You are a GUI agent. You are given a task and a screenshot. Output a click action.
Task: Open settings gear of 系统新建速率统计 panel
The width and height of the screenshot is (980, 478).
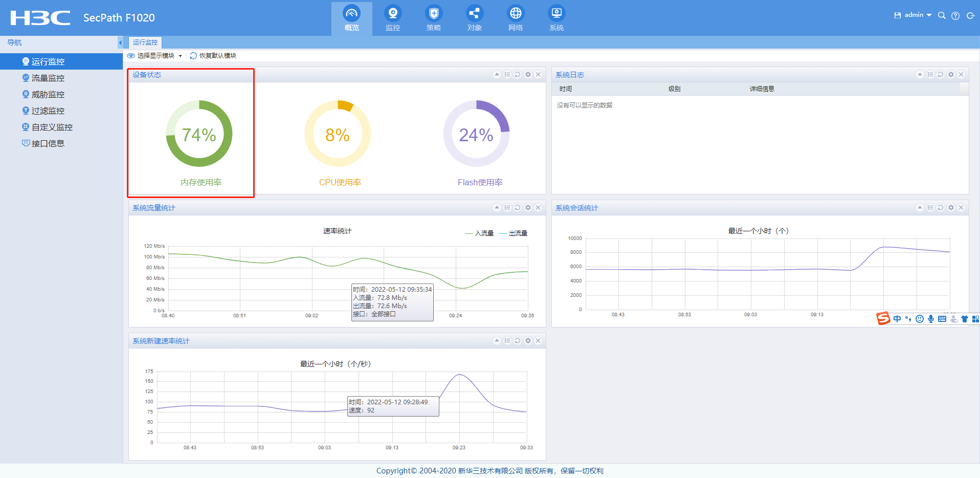[x=528, y=341]
